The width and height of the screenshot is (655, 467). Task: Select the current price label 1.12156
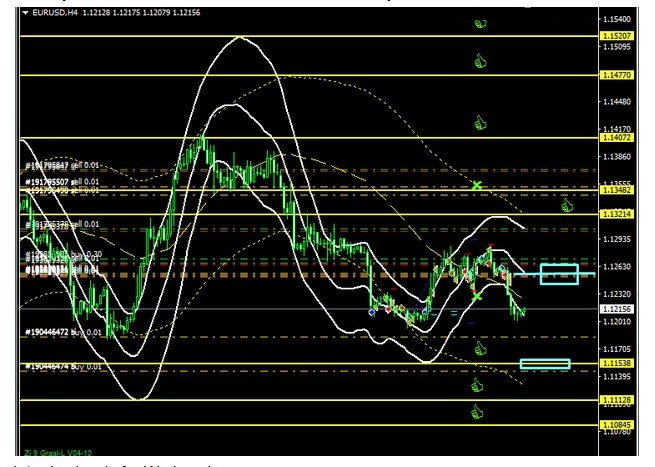[615, 310]
